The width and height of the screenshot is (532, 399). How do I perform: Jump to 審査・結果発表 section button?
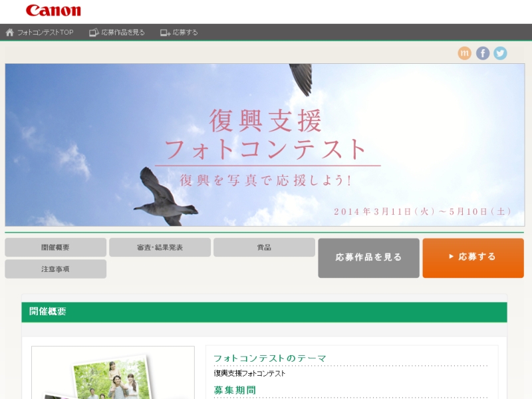160,247
